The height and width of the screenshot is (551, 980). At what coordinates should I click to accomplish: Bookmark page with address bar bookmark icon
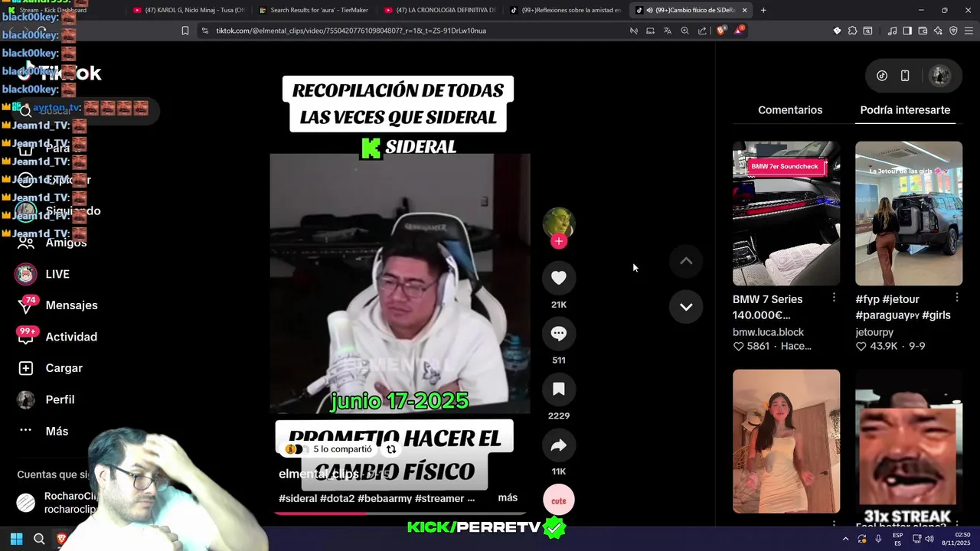pos(185,31)
